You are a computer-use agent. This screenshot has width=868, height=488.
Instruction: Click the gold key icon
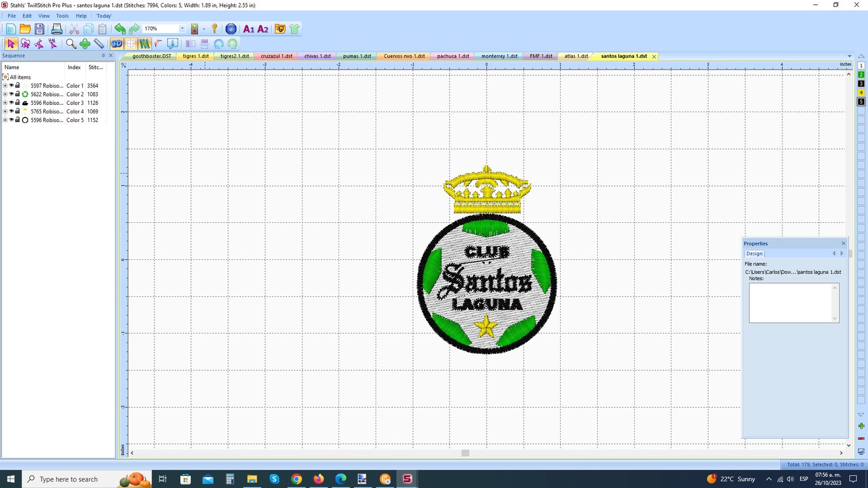(215, 29)
